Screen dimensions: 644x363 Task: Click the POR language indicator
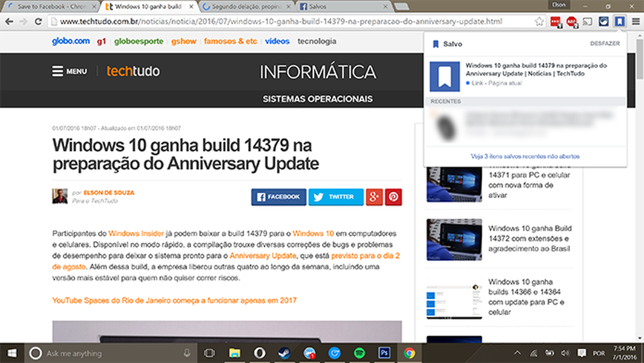(599, 353)
